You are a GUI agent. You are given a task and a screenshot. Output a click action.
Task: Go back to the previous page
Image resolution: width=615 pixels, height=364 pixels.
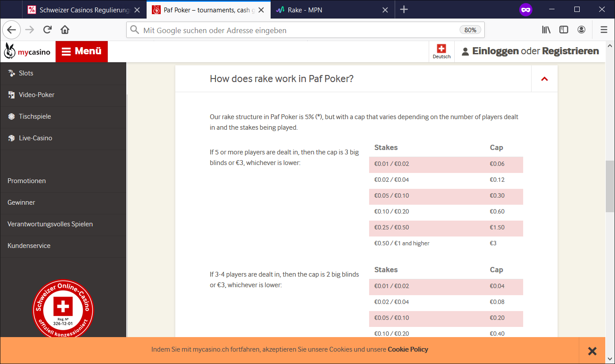click(x=11, y=30)
